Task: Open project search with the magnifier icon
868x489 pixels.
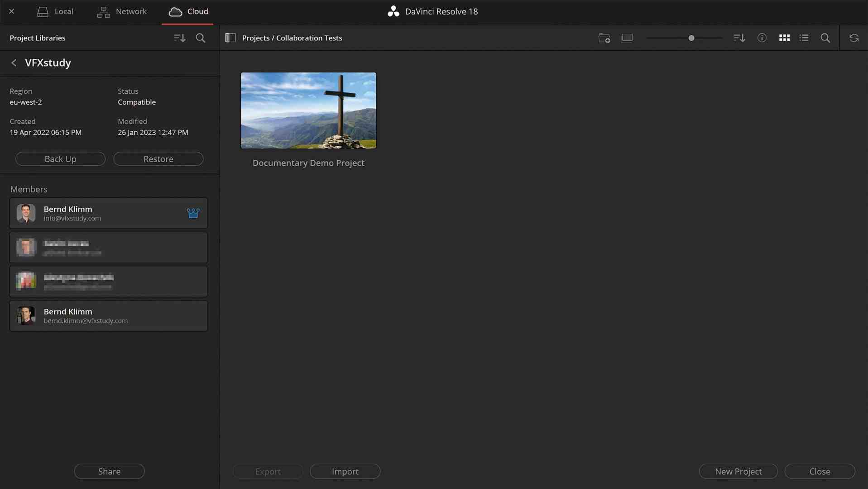Action: (x=825, y=38)
